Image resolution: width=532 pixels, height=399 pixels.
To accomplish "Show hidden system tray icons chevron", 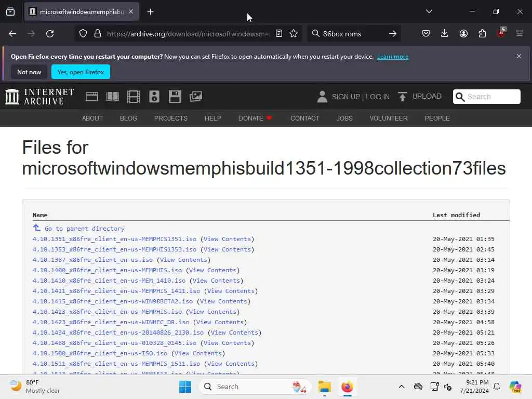I will pos(402,387).
